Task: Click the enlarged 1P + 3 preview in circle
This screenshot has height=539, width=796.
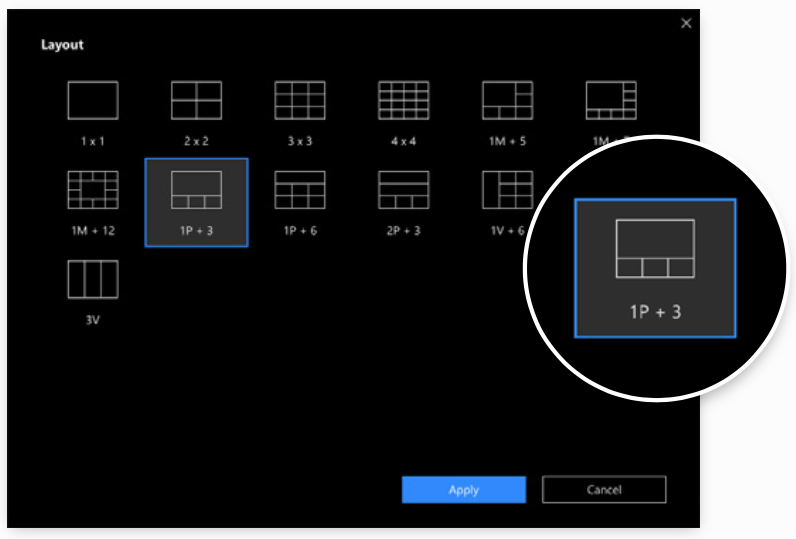Action: pos(655,267)
